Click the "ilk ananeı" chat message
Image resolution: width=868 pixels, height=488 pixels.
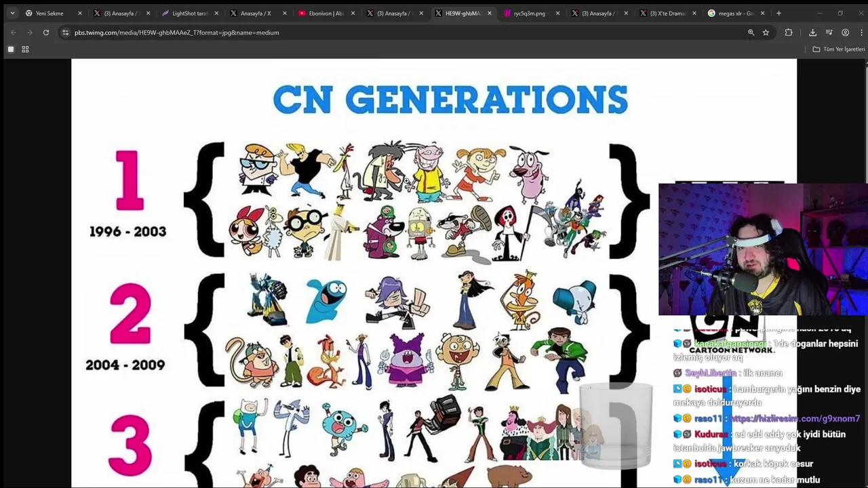tap(763, 373)
